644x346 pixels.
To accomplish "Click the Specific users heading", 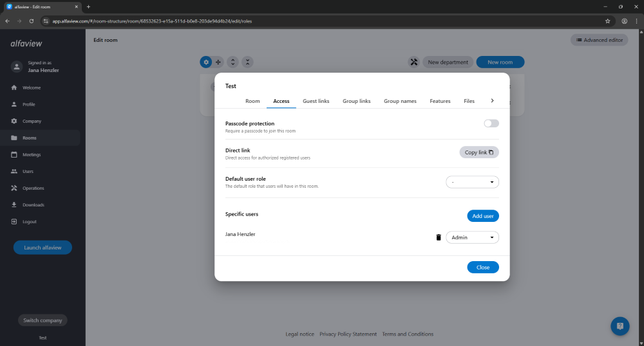I will (241, 214).
